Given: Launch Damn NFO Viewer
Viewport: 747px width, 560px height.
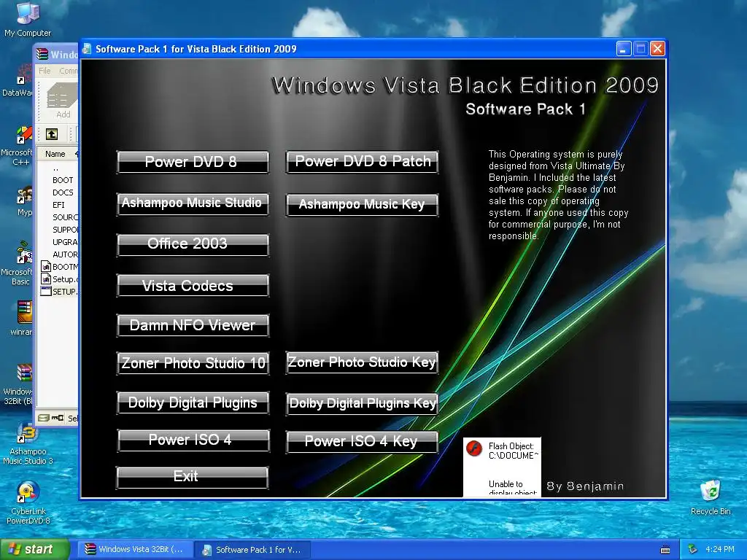Looking at the screenshot, I should (193, 325).
